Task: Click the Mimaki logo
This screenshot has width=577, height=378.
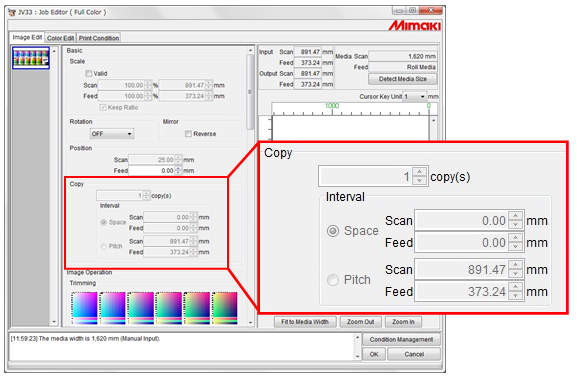Action: point(415,25)
